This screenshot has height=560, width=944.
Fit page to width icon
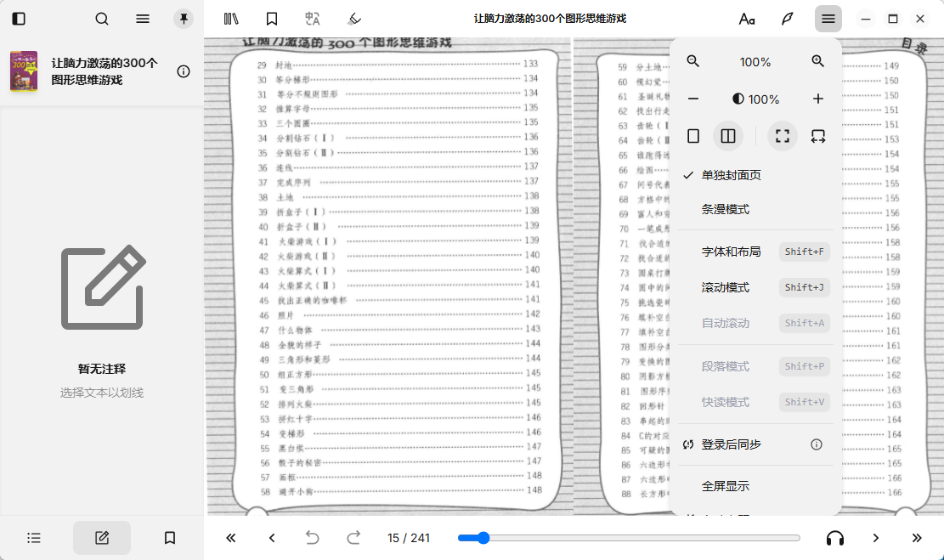[817, 136]
